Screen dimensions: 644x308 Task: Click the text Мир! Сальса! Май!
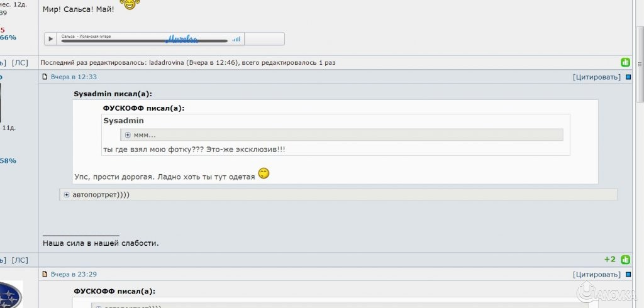pos(79,9)
